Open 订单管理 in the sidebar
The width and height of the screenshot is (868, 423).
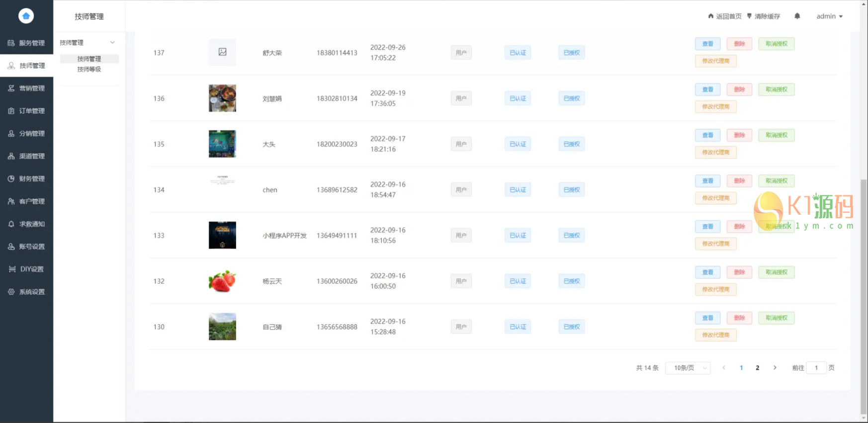[x=26, y=111]
